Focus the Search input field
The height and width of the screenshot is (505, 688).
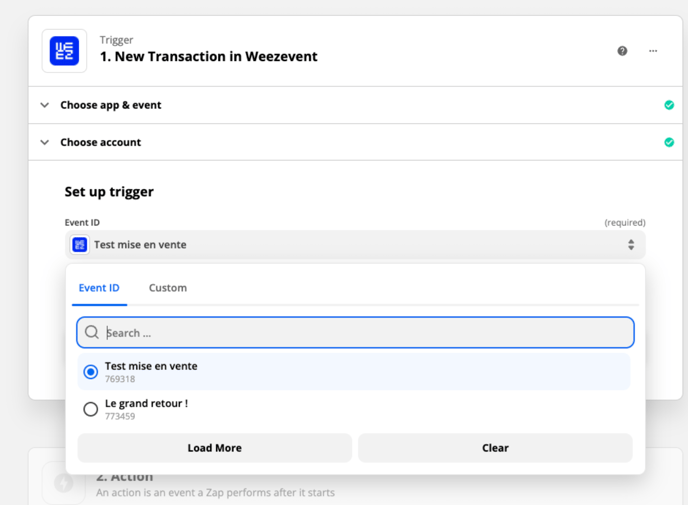point(355,332)
